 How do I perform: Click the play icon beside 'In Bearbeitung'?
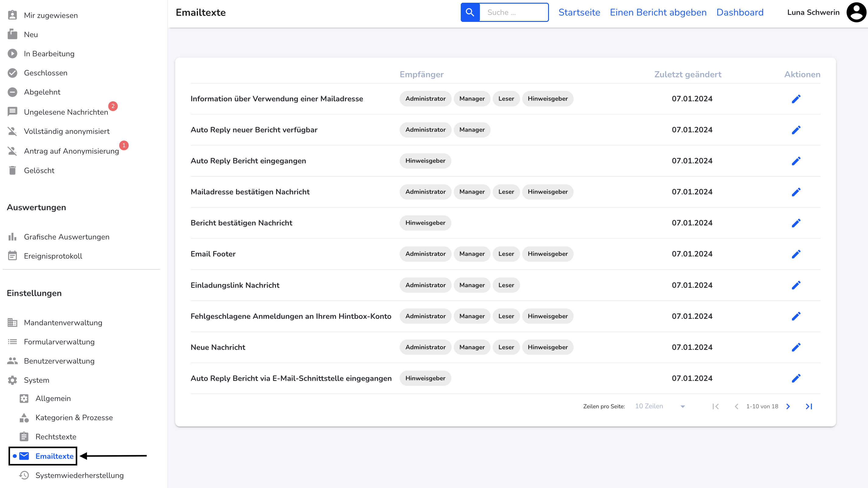coord(12,54)
